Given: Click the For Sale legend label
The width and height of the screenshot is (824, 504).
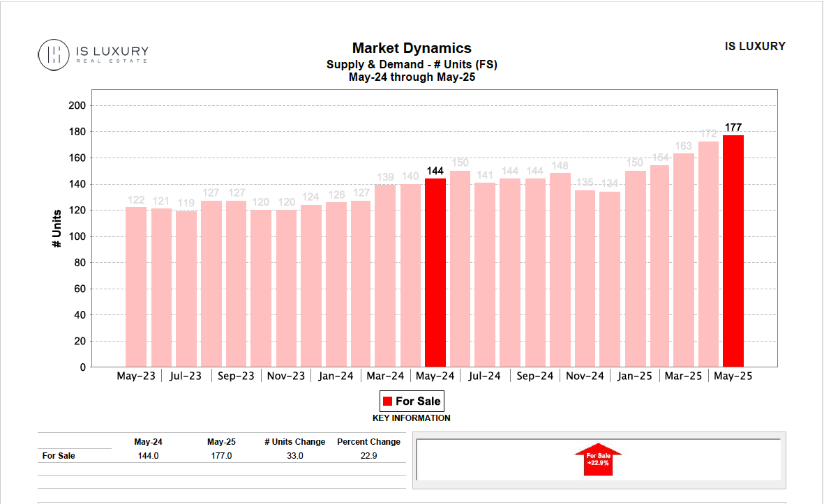Looking at the screenshot, I should coord(418,401).
